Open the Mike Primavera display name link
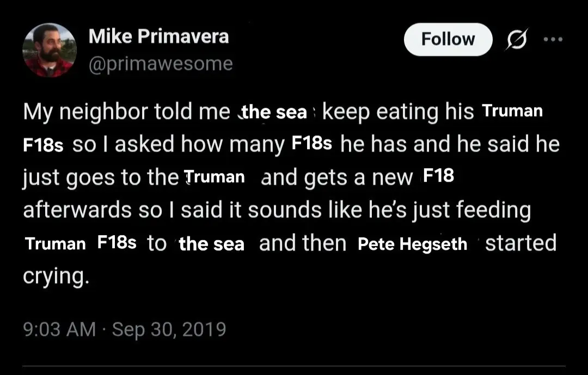This screenshot has height=375, width=588. click(x=158, y=36)
